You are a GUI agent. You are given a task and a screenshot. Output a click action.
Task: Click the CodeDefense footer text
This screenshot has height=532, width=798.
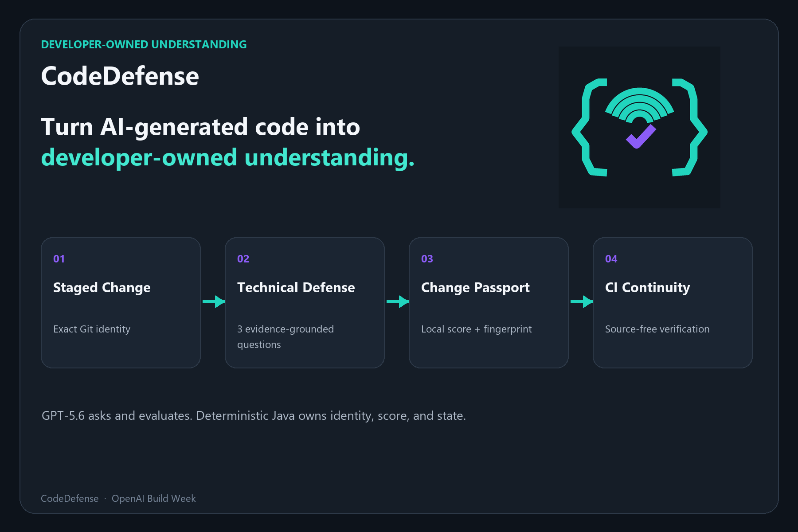(x=70, y=498)
